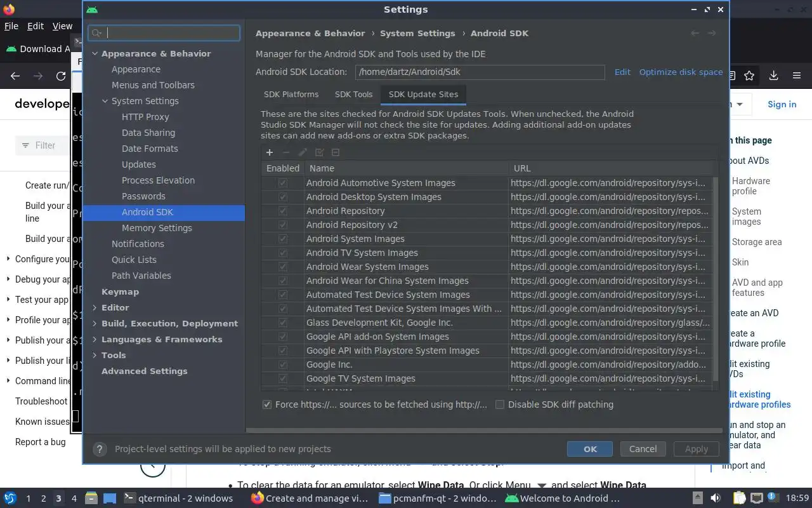Select Memory Settings in settings tree
Image resolution: width=812 pixels, height=508 pixels.
coord(157,228)
